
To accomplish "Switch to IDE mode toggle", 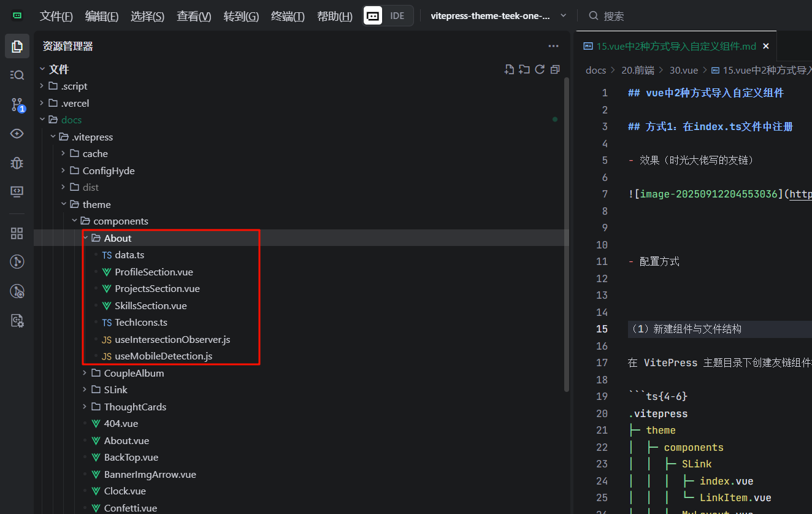I will tap(397, 16).
